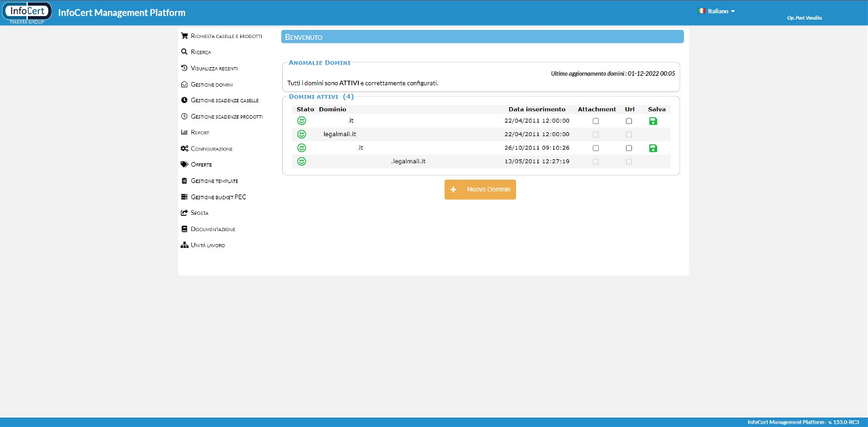Open the Documentazione link
This screenshot has height=427, width=868.
pos(213,229)
